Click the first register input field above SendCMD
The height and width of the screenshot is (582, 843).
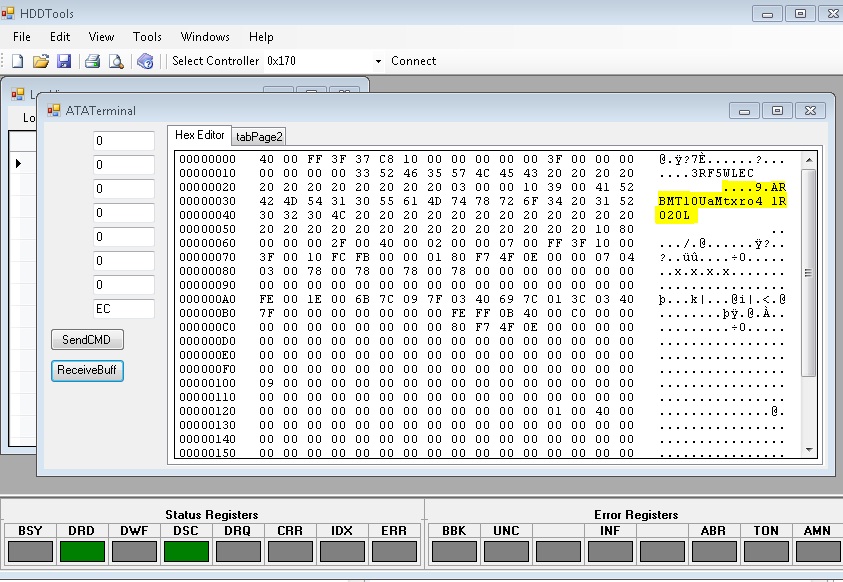124,141
